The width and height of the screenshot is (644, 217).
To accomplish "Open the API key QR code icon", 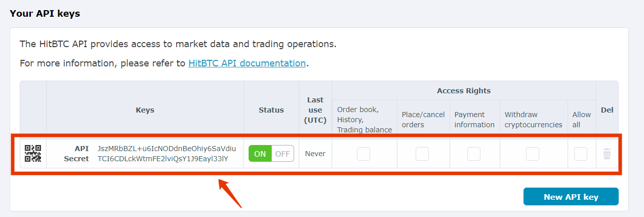I will coord(33,154).
